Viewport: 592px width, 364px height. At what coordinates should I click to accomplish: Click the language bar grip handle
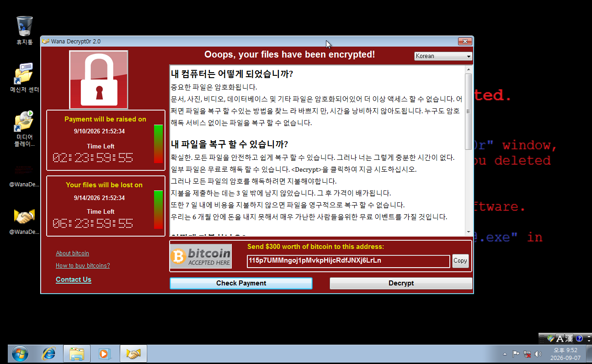click(542, 338)
